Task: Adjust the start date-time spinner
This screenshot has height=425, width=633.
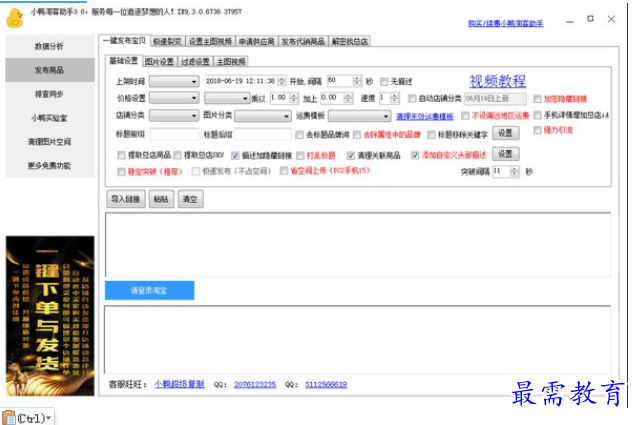Action: click(282, 81)
